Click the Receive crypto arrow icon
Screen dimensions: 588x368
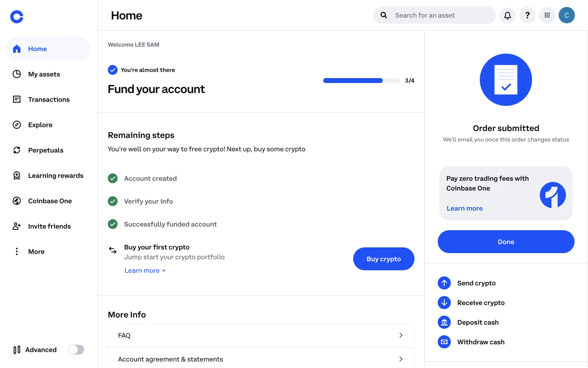click(444, 303)
